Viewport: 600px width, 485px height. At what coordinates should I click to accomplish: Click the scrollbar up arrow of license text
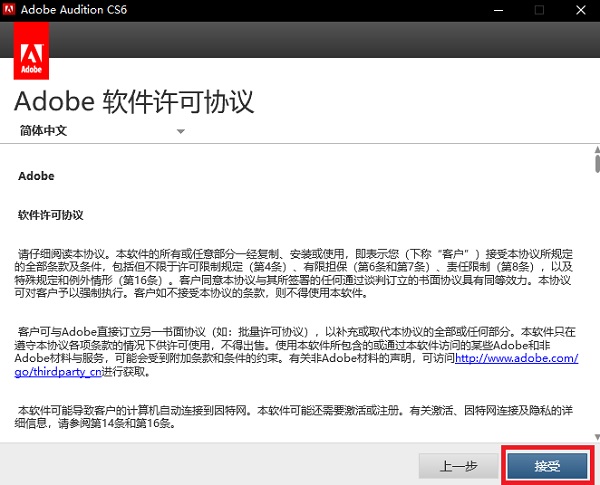coord(595,151)
